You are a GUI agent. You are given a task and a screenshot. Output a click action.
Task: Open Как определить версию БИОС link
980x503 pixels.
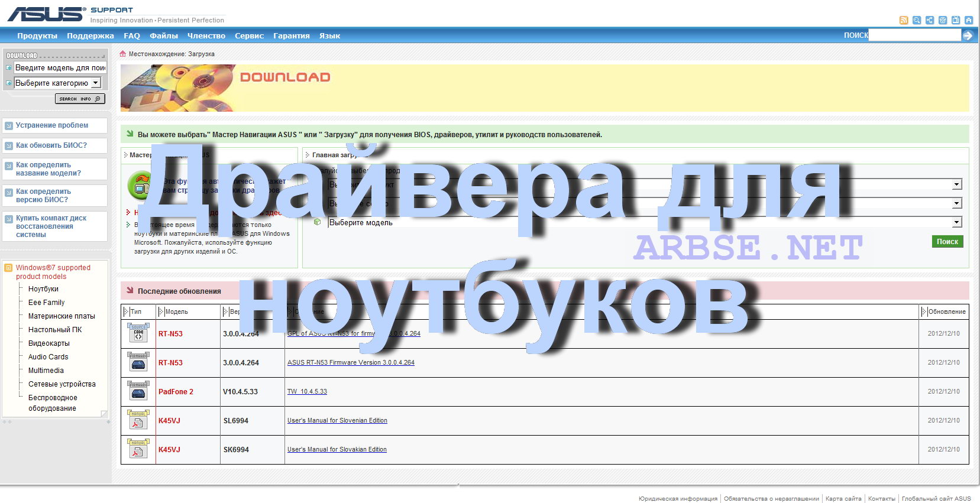pos(43,196)
